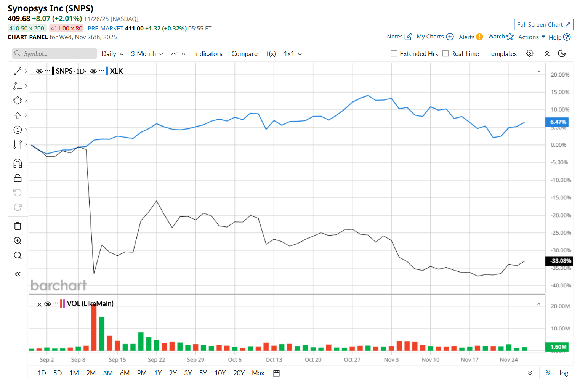Collapse the volume pane chevron
This screenshot has width=588, height=388.
point(539,304)
